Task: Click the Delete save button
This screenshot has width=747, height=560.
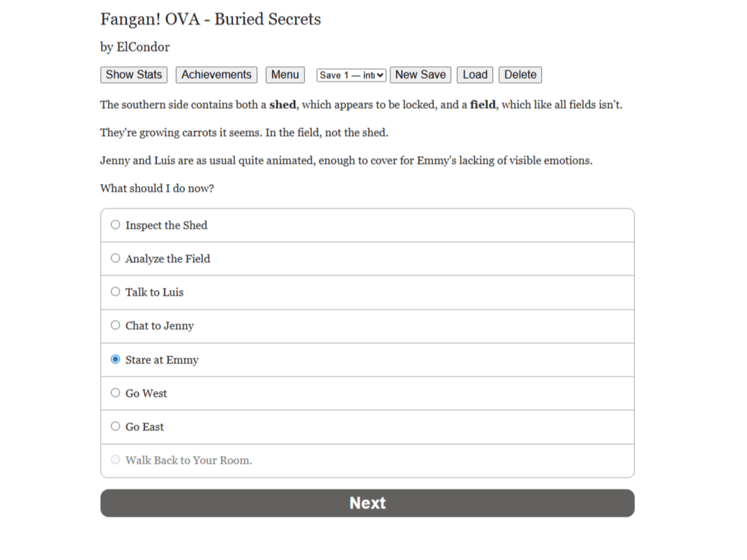Action: pos(520,75)
